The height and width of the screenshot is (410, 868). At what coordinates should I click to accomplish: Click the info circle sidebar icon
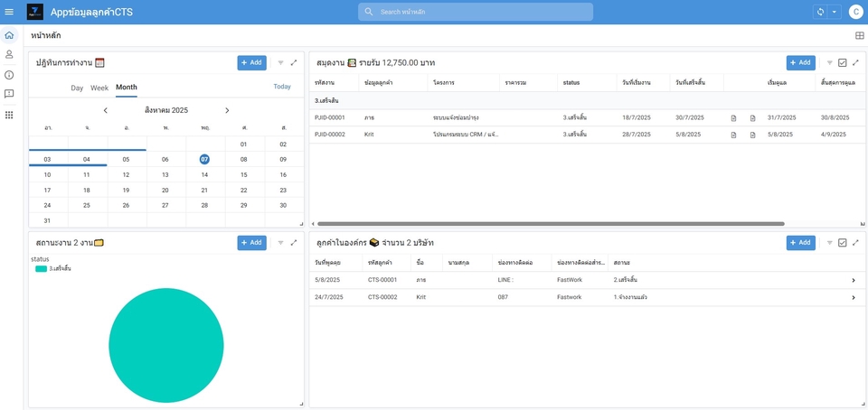9,74
